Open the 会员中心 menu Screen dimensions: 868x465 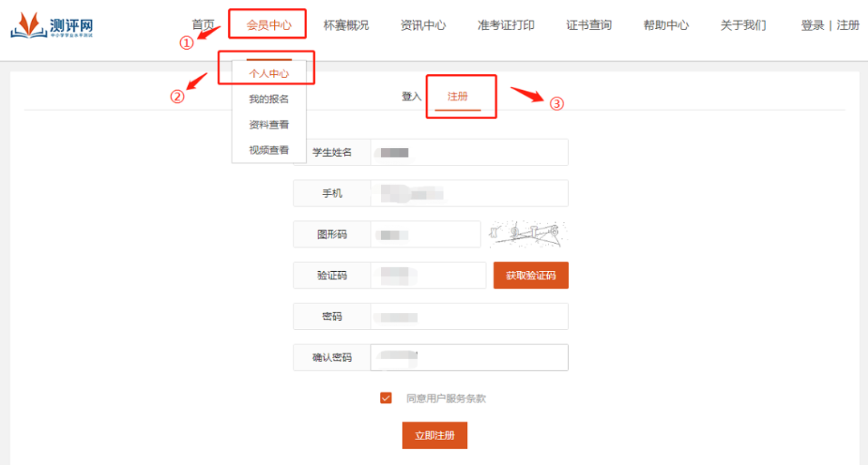click(268, 25)
